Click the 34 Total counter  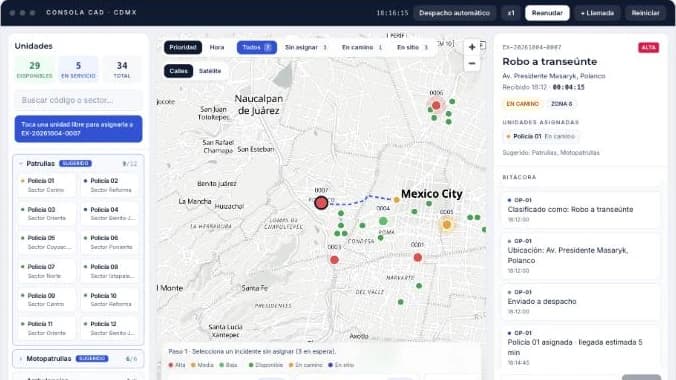pos(122,69)
